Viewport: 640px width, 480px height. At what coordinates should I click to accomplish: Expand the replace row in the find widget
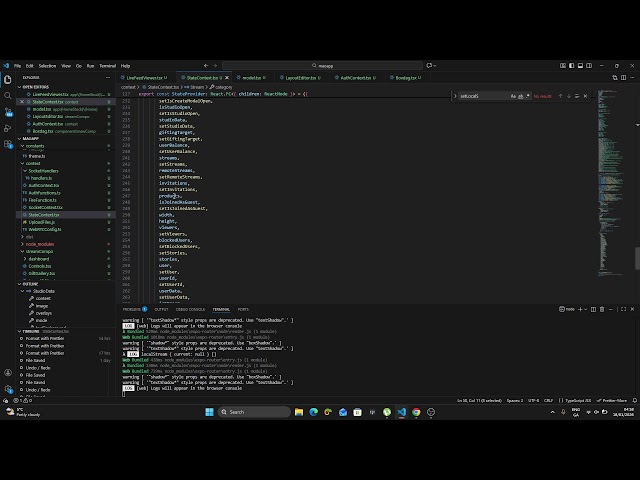point(455,96)
